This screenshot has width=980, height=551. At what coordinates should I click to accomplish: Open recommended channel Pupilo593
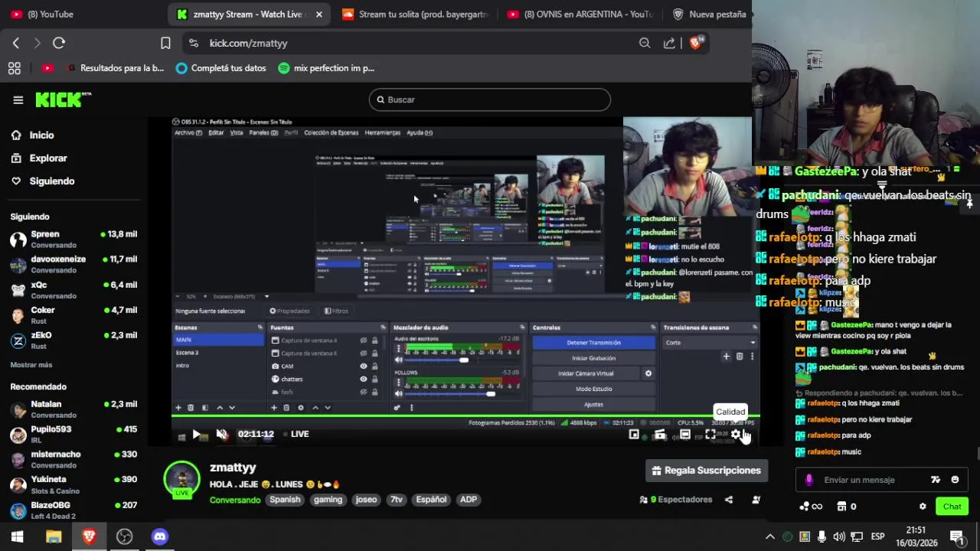coord(73,434)
